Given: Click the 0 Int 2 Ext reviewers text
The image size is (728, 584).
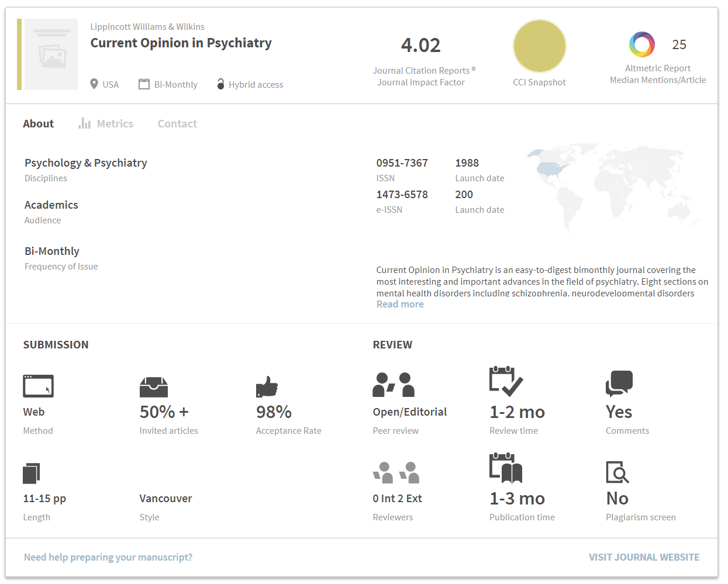Looking at the screenshot, I should pyautogui.click(x=397, y=498).
